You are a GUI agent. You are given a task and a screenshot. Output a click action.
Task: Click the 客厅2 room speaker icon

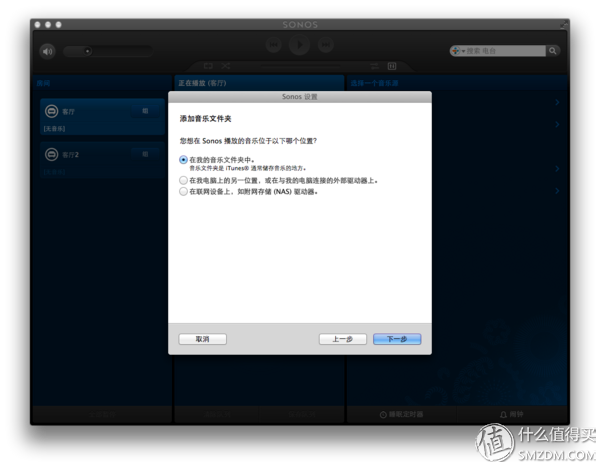[51, 155]
